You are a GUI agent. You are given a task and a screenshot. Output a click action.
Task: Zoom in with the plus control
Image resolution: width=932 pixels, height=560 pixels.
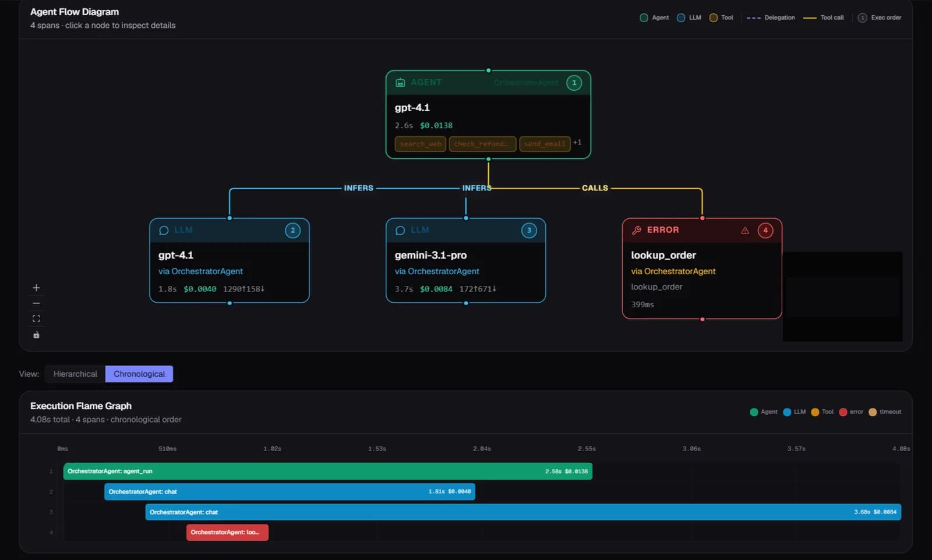click(x=36, y=288)
